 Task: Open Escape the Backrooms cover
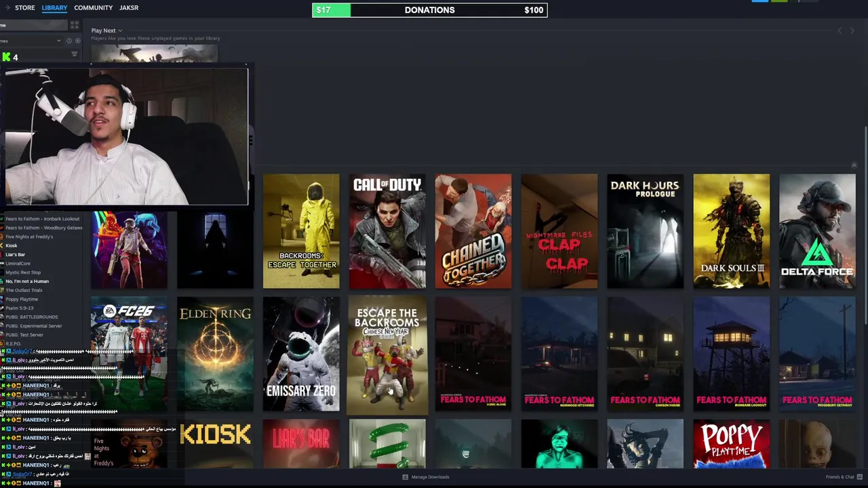387,354
